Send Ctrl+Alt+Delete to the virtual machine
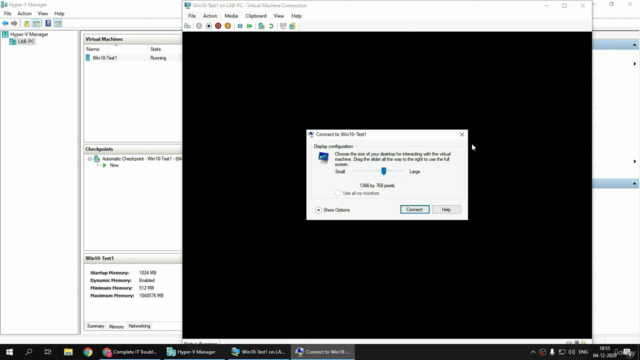Viewport: 640px width, 360px height. [x=187, y=26]
